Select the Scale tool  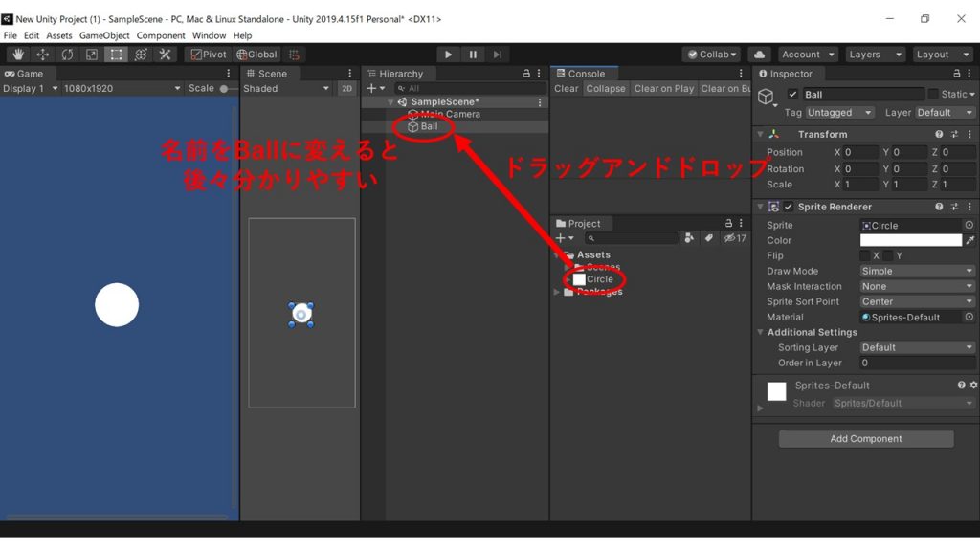[x=91, y=55]
